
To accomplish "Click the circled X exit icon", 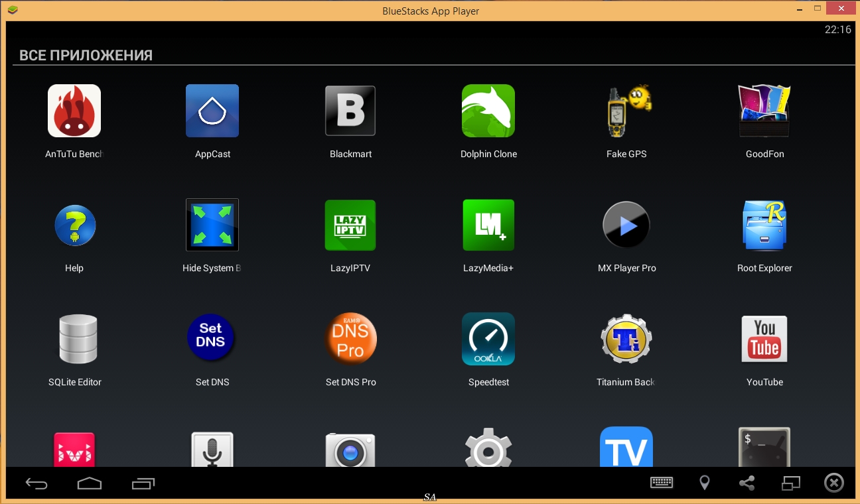I will 834,483.
